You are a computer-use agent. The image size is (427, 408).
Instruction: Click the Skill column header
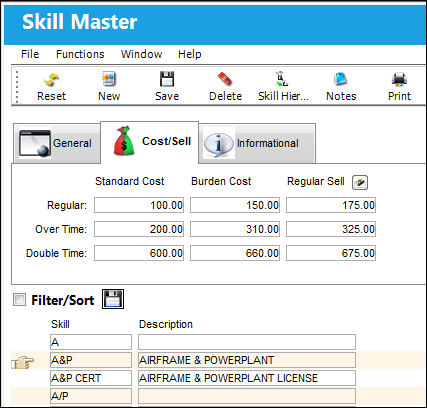pyautogui.click(x=60, y=324)
